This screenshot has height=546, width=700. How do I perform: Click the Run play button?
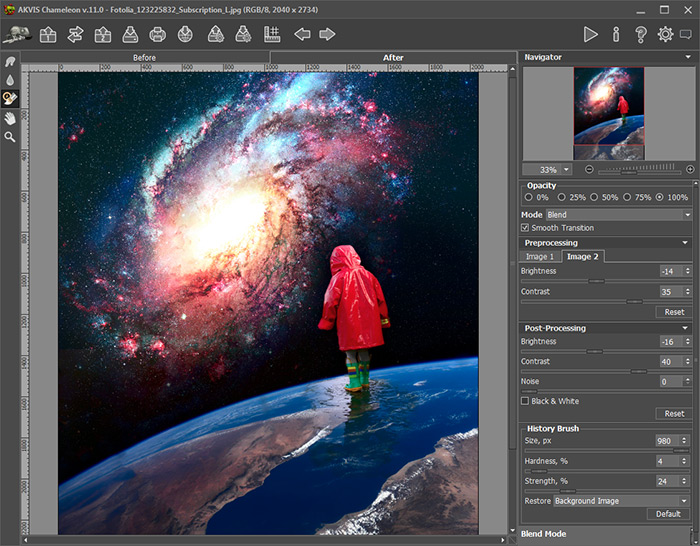click(591, 34)
